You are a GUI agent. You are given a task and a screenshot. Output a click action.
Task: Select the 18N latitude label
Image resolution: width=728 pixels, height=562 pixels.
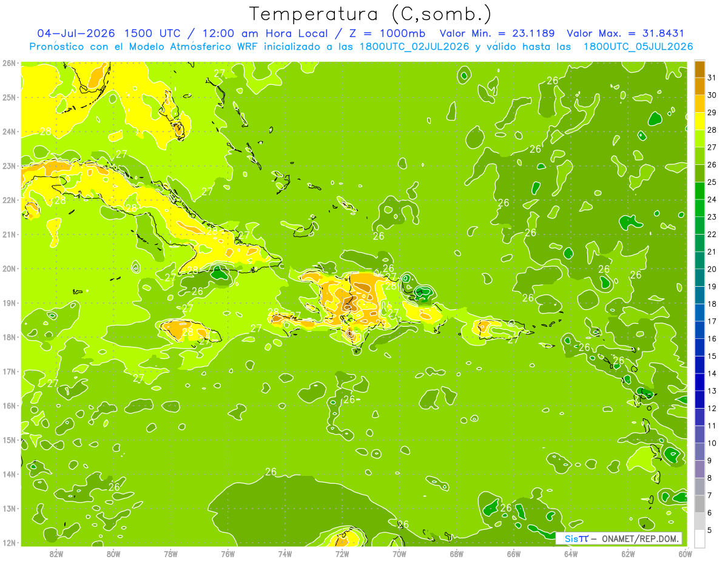coord(9,337)
